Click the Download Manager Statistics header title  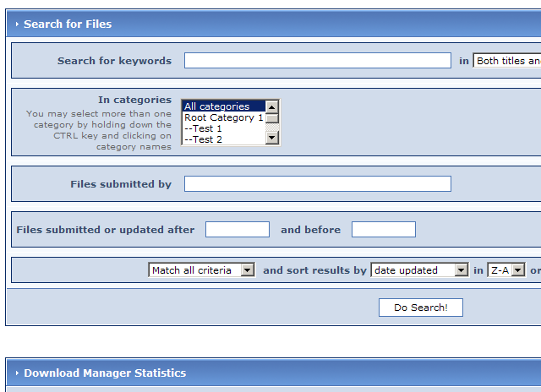(x=105, y=373)
